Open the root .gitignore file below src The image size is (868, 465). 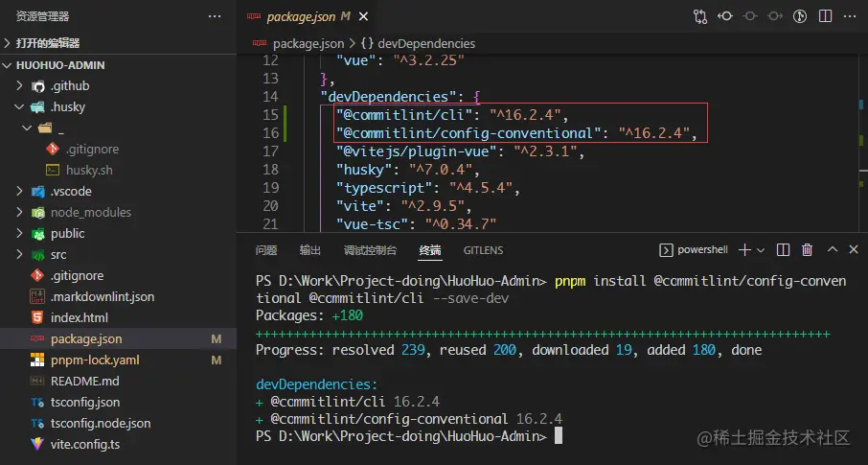coord(77,275)
